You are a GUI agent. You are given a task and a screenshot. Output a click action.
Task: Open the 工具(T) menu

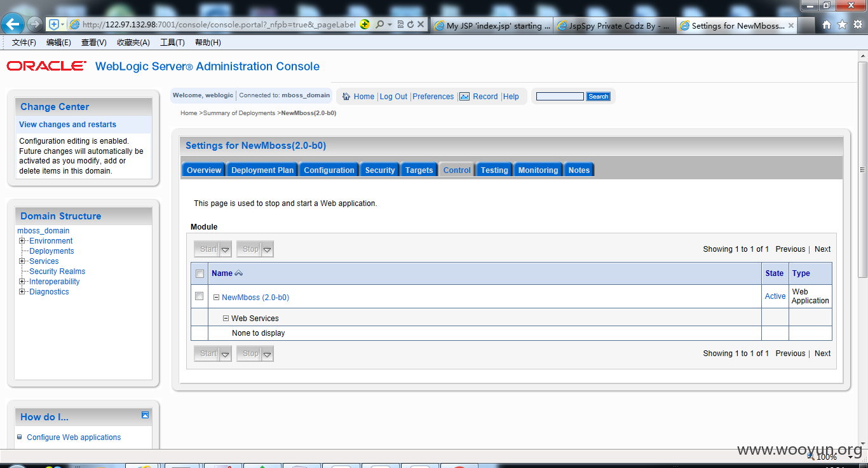[x=172, y=43]
